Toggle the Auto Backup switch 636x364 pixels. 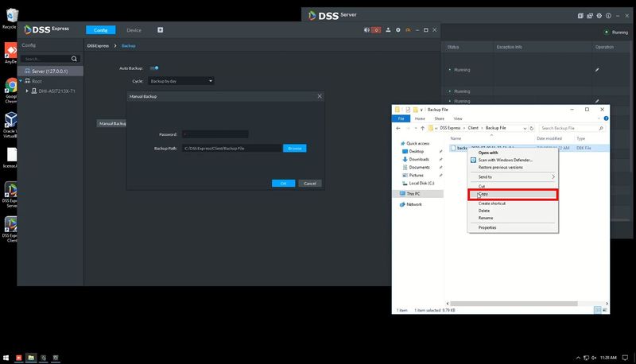(154, 68)
